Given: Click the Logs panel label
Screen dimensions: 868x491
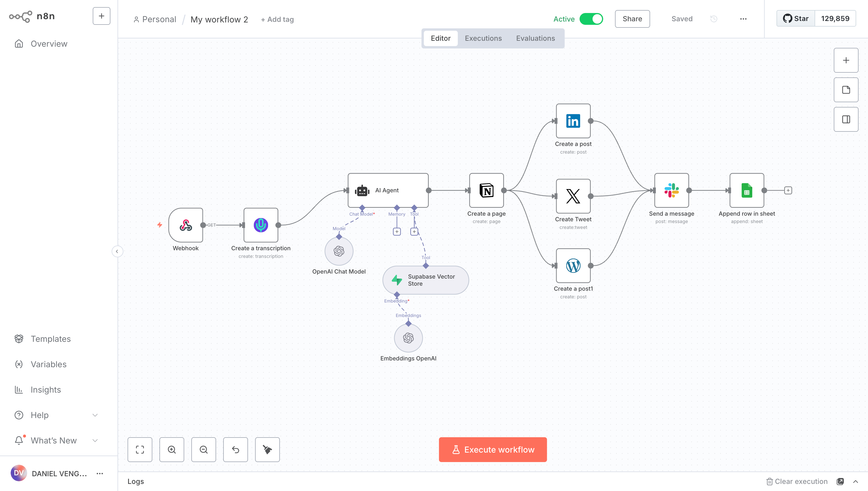Looking at the screenshot, I should (x=136, y=481).
